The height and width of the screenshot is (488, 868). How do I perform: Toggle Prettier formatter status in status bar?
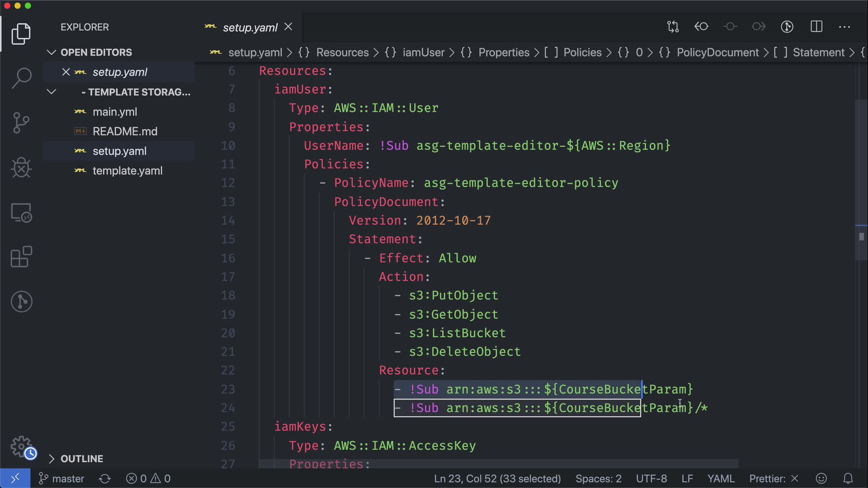point(774,479)
